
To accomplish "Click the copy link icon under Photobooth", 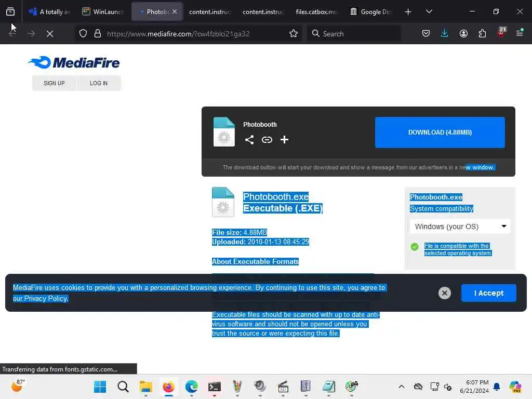I will (267, 140).
